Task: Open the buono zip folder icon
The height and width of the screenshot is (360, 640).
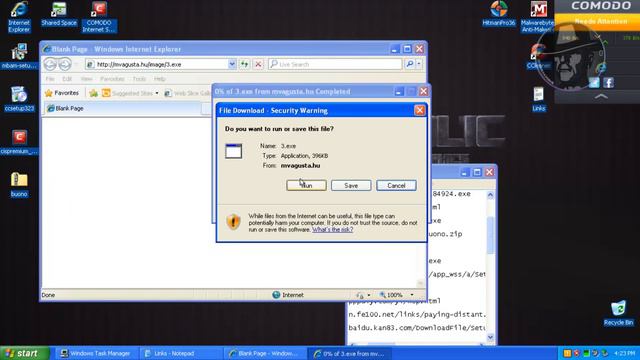Action: tap(19, 184)
